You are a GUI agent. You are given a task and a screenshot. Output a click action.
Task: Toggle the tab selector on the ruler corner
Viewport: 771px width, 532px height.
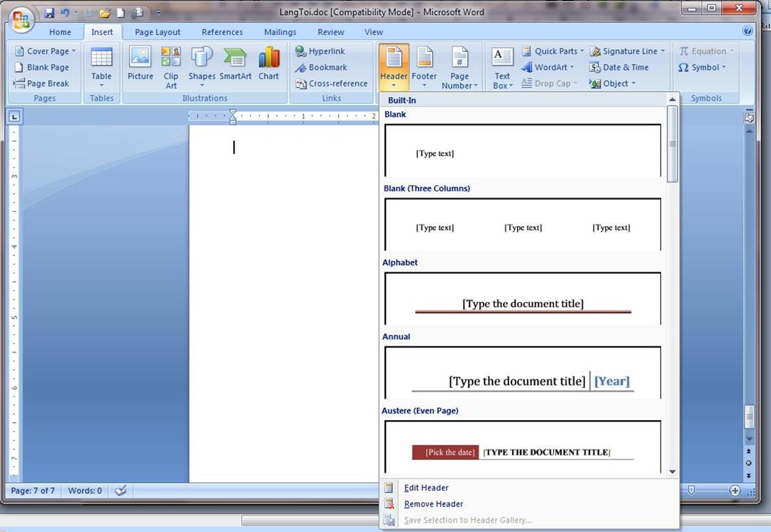(x=14, y=116)
